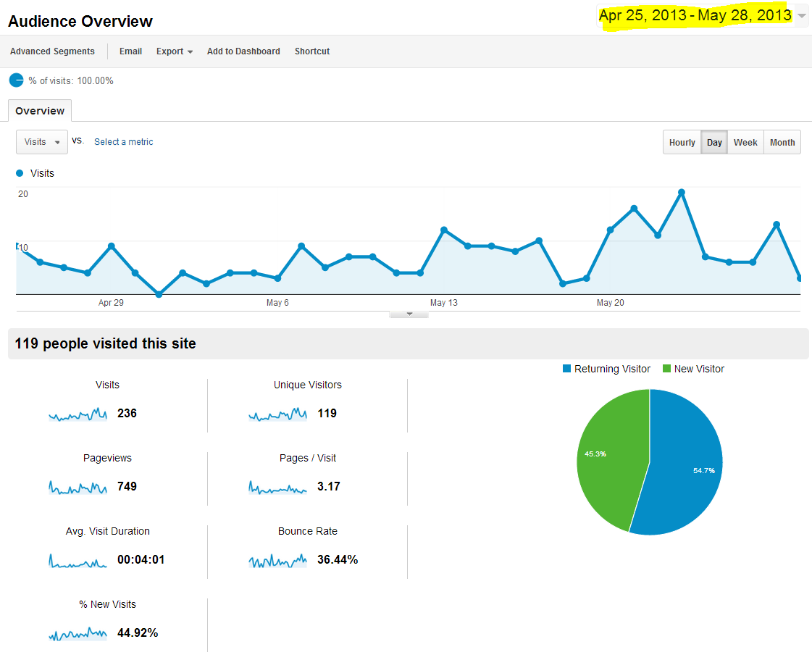Click the peak data point on the visits graph
This screenshot has width=812, height=660.
[681, 193]
